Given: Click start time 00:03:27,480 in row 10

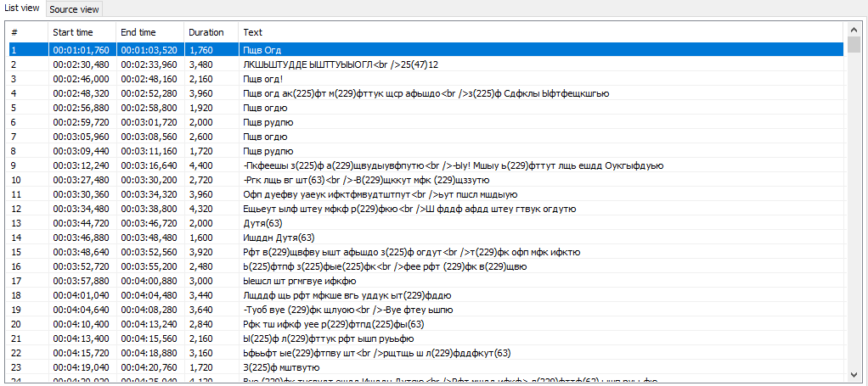Looking at the screenshot, I should [x=82, y=180].
